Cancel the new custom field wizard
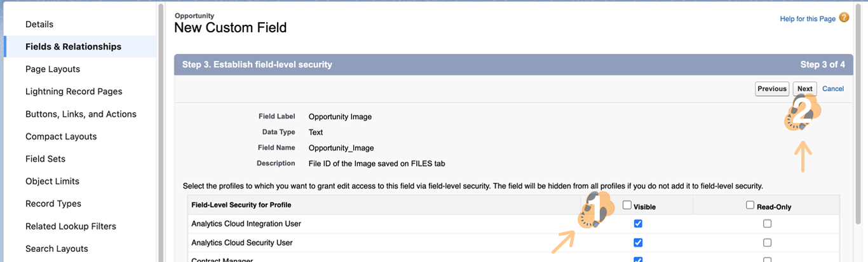This screenshot has width=868, height=262. [x=833, y=89]
